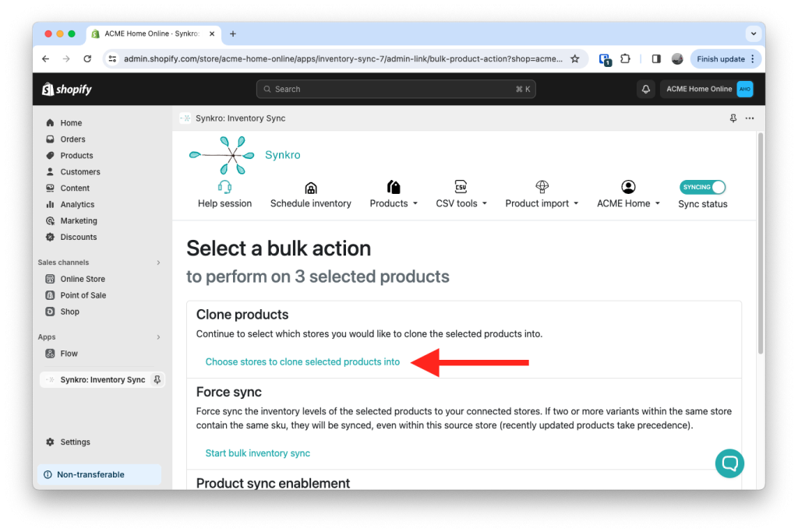Image resolution: width=798 pixels, height=532 pixels.
Task: Open Schedule inventory warehouse icon
Action: [x=310, y=188]
